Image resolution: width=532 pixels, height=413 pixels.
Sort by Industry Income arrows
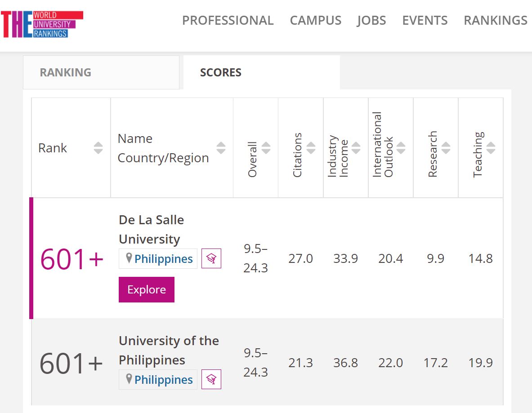pyautogui.click(x=356, y=148)
